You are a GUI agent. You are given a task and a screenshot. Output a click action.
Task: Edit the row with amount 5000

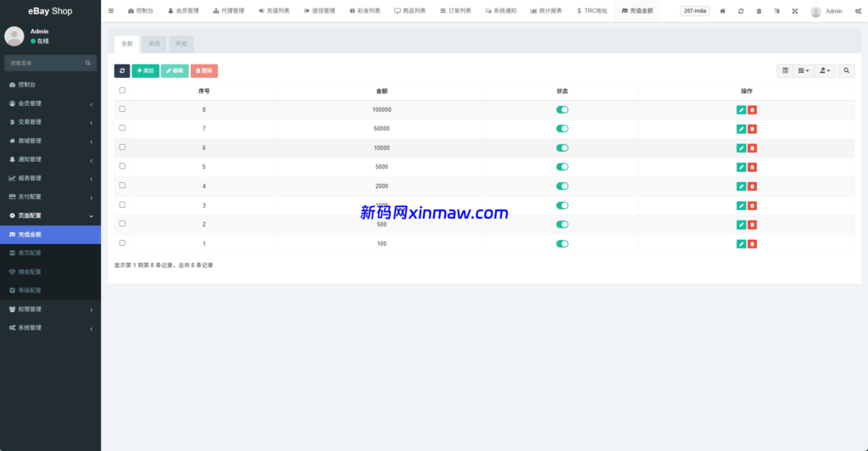point(741,167)
